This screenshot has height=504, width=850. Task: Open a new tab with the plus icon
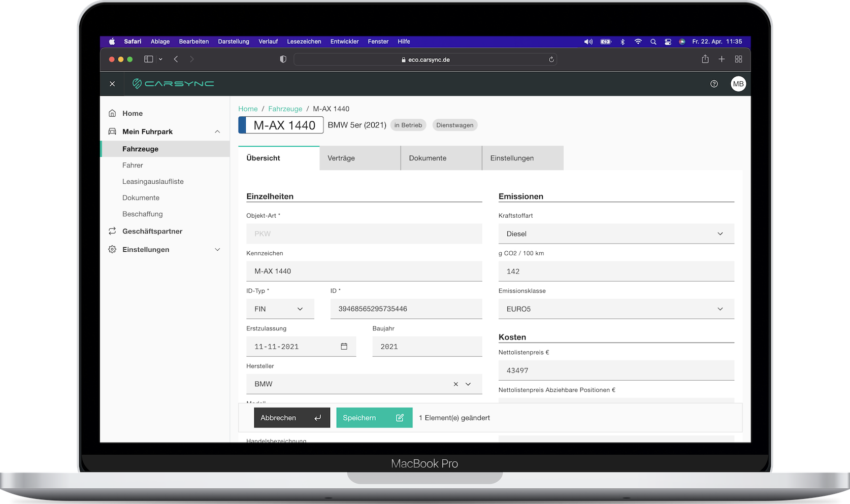(722, 59)
